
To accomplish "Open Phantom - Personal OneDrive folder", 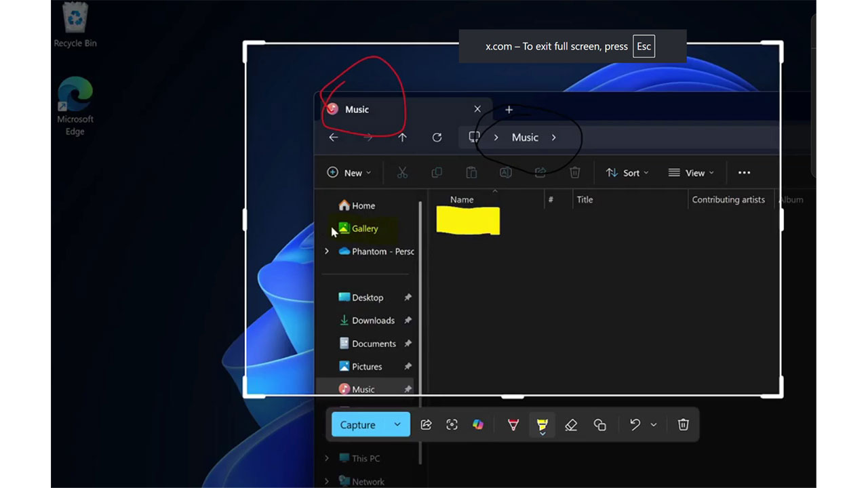I will point(376,251).
